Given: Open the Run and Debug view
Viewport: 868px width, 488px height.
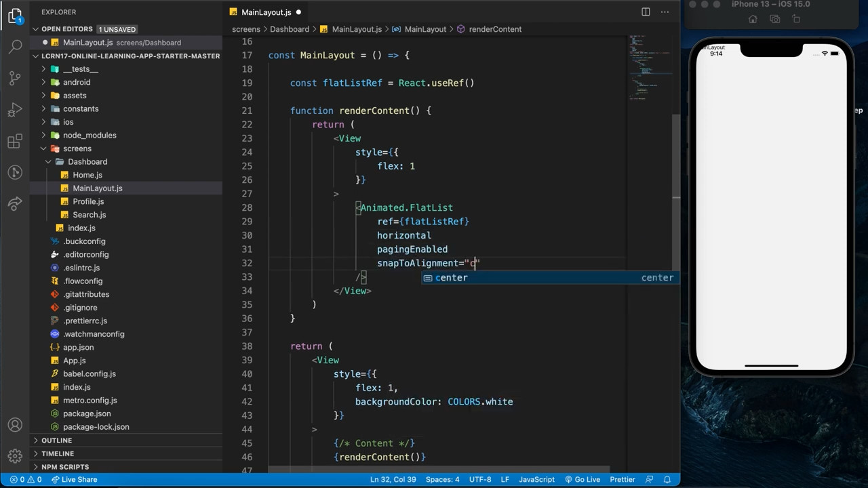Looking at the screenshot, I should coord(15,110).
